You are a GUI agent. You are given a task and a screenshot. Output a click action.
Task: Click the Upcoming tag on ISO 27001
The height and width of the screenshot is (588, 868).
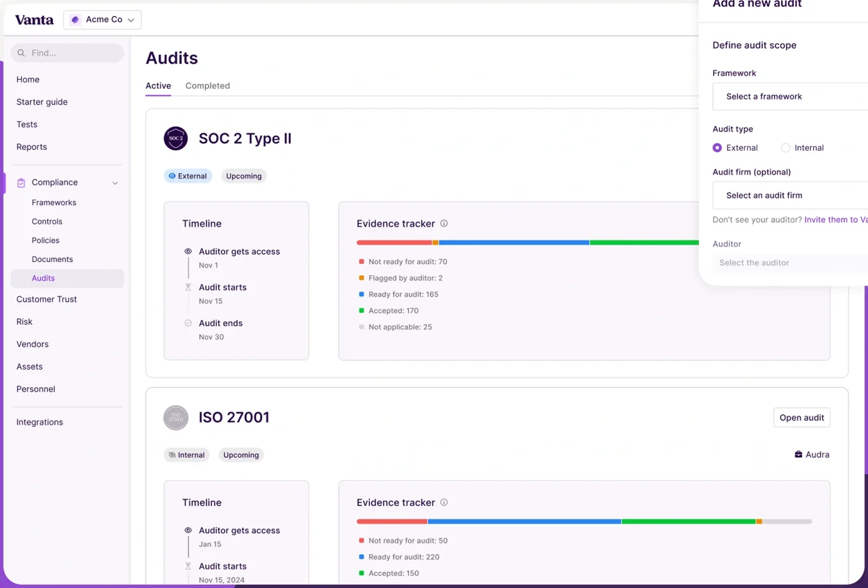(x=241, y=455)
